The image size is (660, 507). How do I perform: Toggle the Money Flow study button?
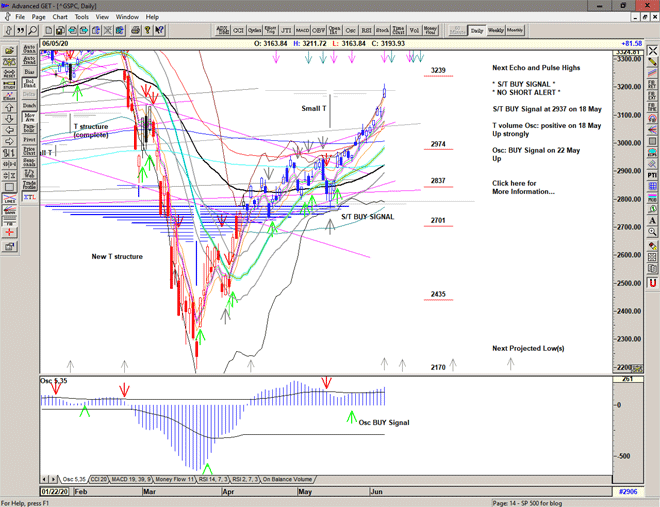[430, 30]
